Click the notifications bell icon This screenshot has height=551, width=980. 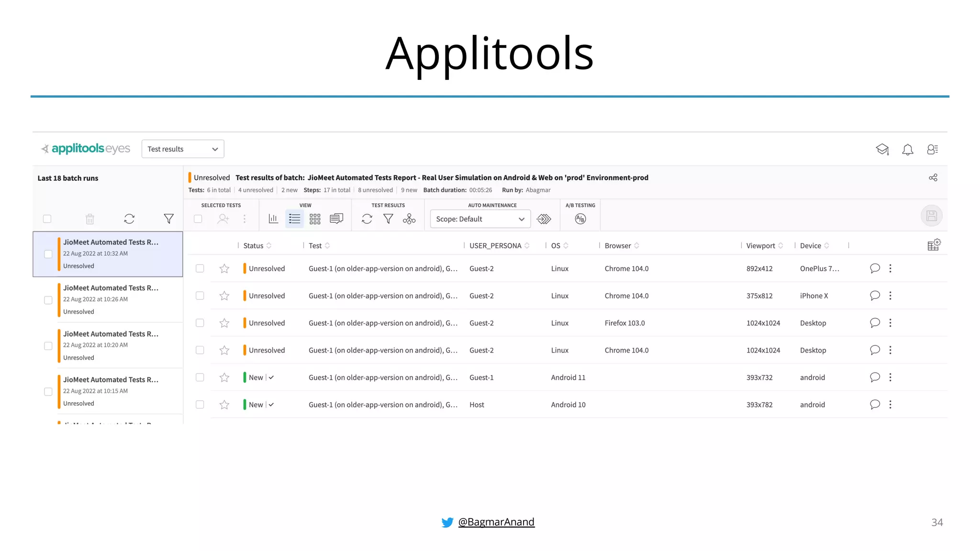click(x=907, y=150)
